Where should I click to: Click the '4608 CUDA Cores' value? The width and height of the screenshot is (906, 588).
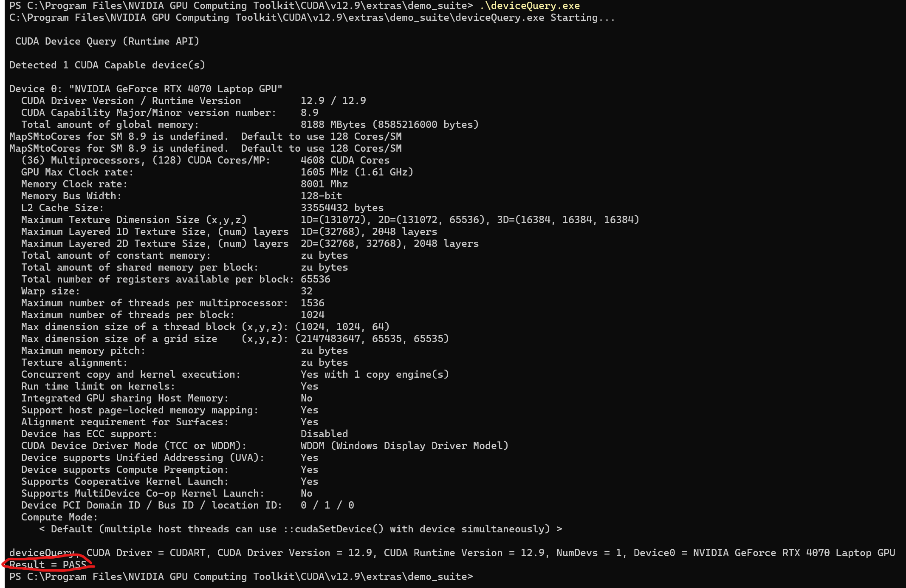[345, 161]
